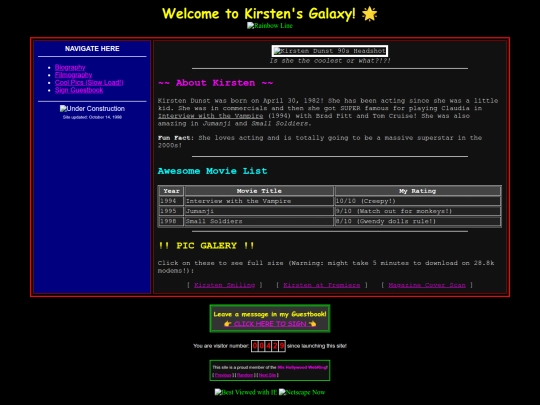Click the Fun Fact label

[x=174, y=138]
